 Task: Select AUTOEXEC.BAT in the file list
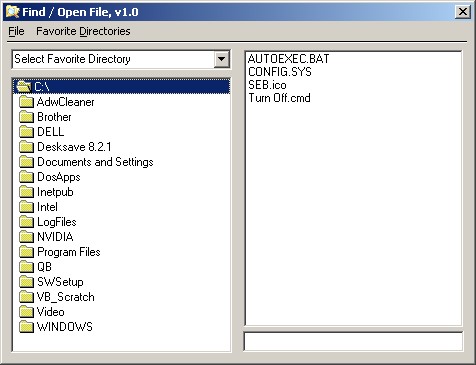click(289, 59)
